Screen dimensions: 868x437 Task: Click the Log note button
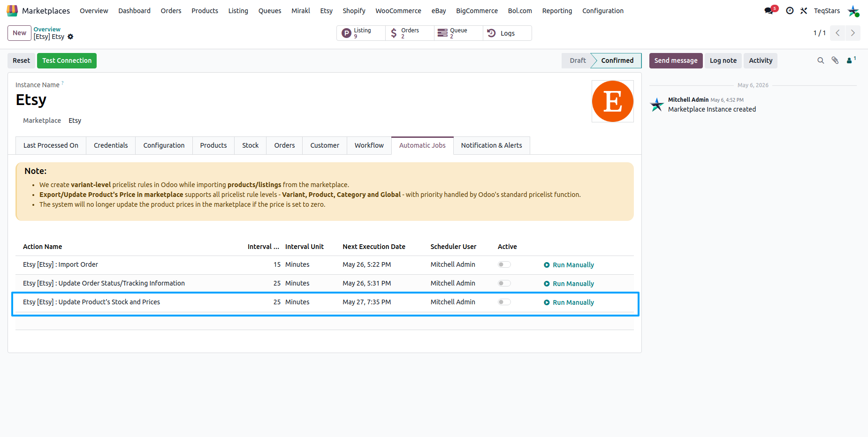tap(723, 60)
